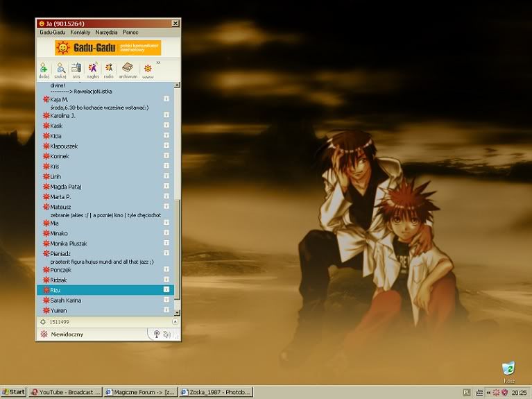The width and height of the screenshot is (532, 399).
Task: Select contact Sarah Karina
Action: [x=65, y=300]
